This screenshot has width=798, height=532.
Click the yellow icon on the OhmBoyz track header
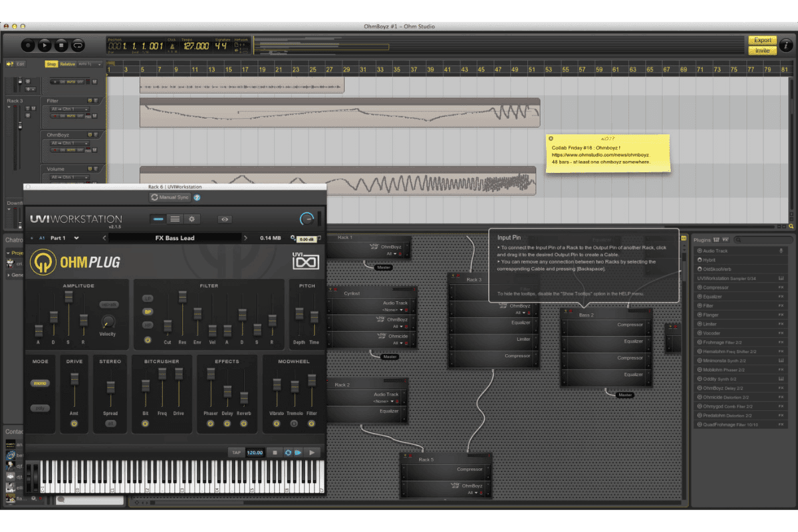pos(90,134)
